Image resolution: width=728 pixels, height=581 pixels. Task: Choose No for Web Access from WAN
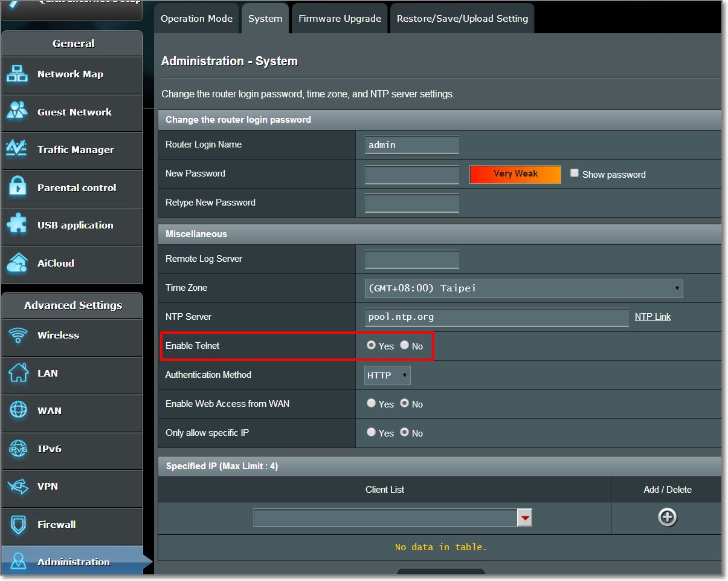(404, 403)
